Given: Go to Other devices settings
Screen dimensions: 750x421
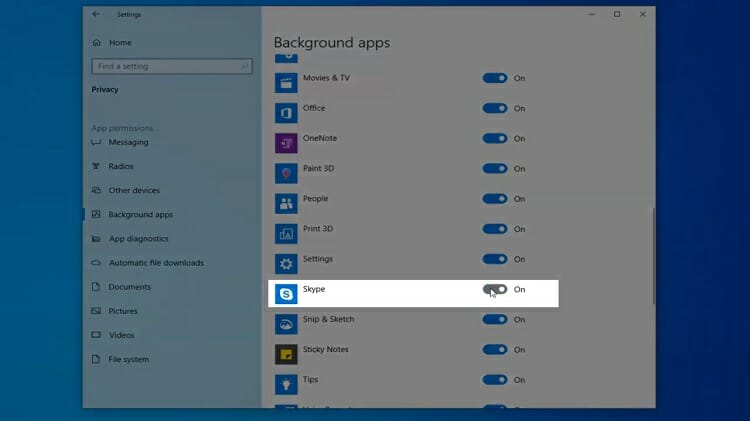Looking at the screenshot, I should (x=134, y=190).
